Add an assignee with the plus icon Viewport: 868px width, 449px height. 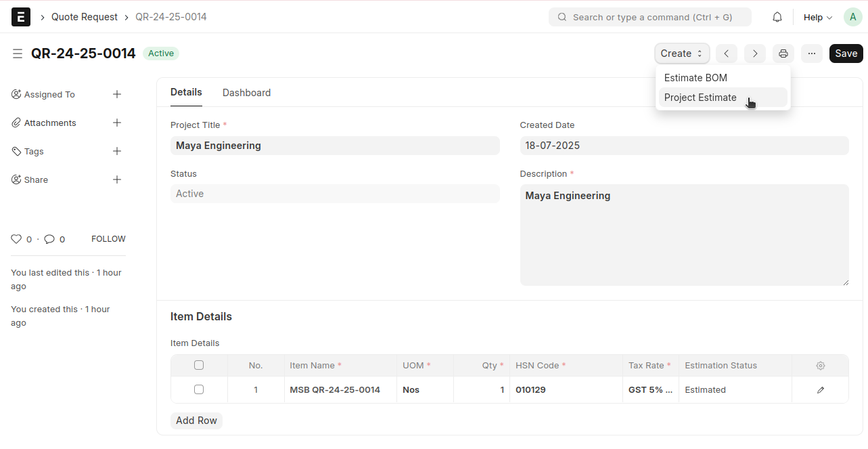pos(117,95)
